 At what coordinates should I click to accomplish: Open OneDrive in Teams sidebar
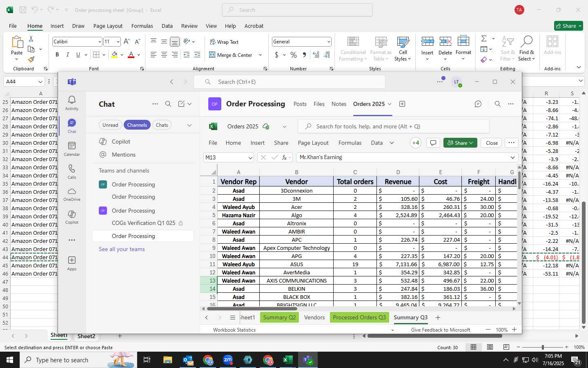coord(72,195)
